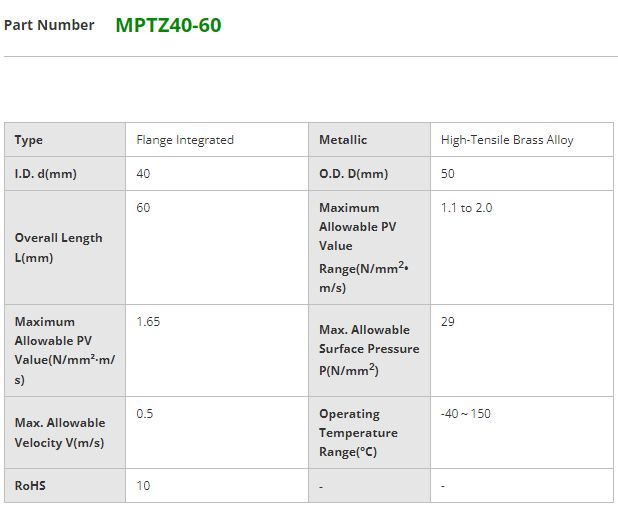618x509 pixels.
Task: Click the Part Number label
Action: [49, 25]
